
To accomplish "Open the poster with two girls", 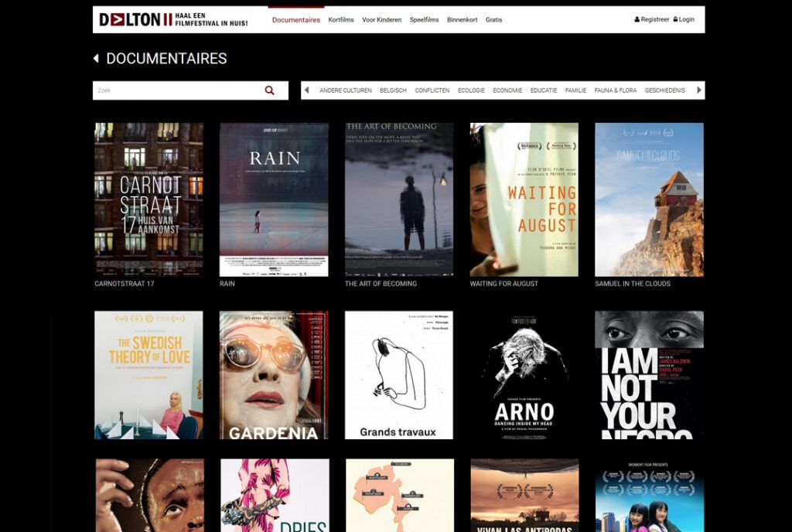I will (650, 495).
